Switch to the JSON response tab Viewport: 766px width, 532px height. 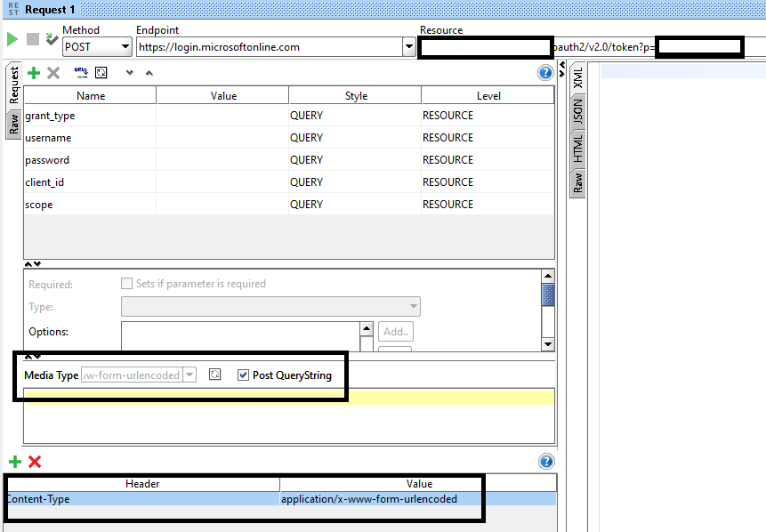point(577,110)
